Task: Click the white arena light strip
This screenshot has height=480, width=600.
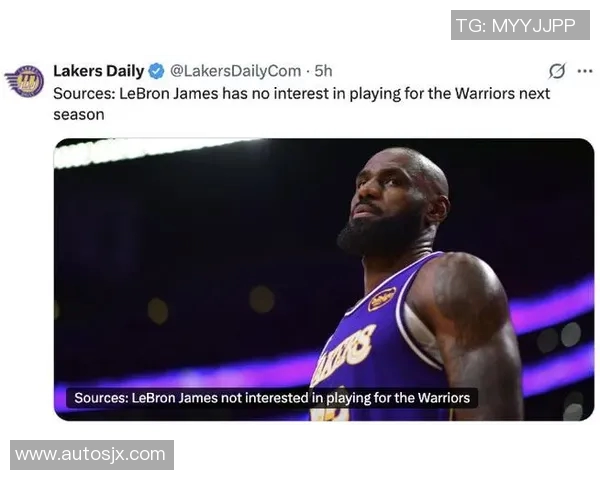Action: [x=153, y=151]
